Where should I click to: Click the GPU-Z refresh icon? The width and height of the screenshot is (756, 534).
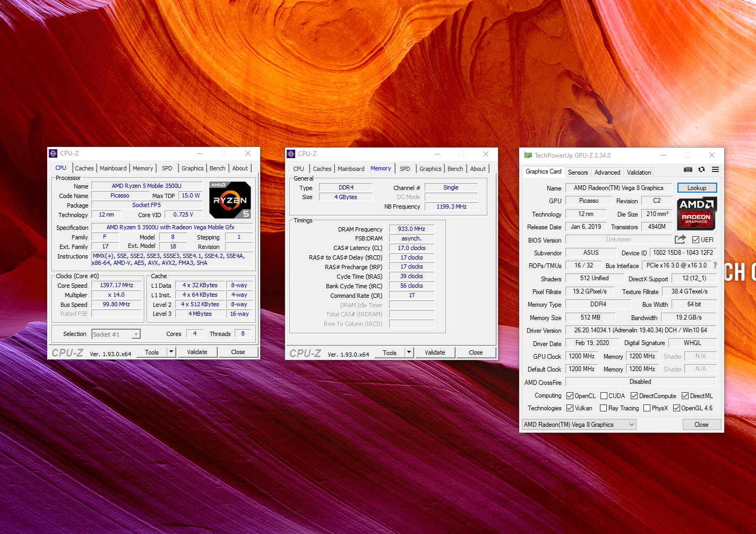(701, 169)
